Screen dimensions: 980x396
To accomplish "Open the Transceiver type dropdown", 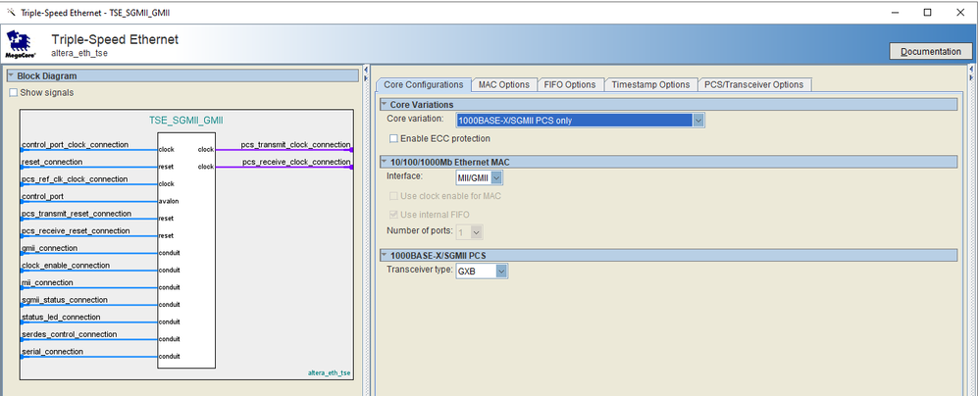I will [501, 271].
